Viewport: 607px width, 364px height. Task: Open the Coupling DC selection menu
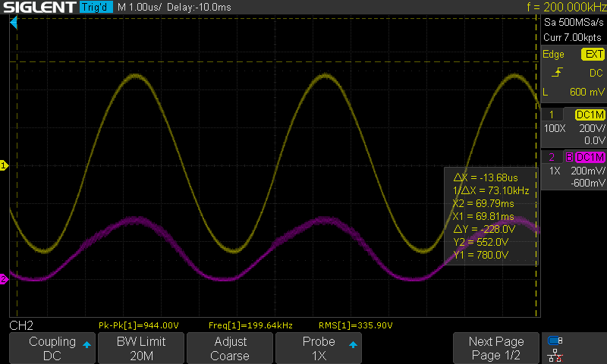52,348
